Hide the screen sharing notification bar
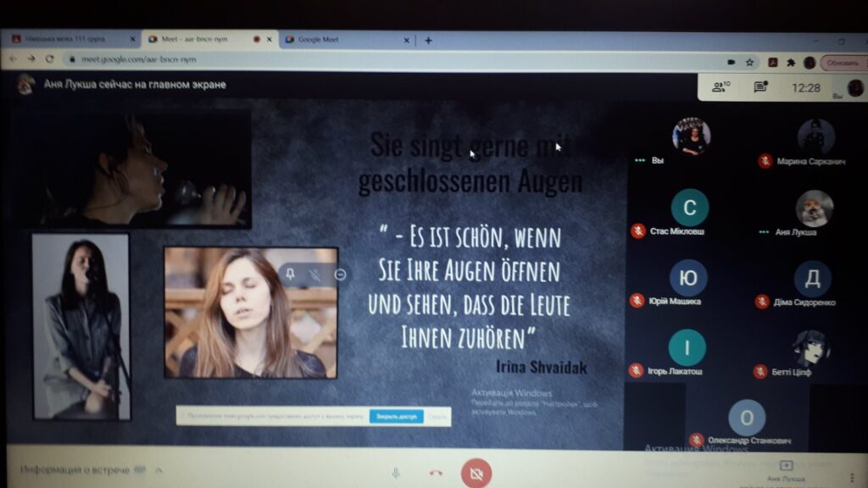 point(437,416)
